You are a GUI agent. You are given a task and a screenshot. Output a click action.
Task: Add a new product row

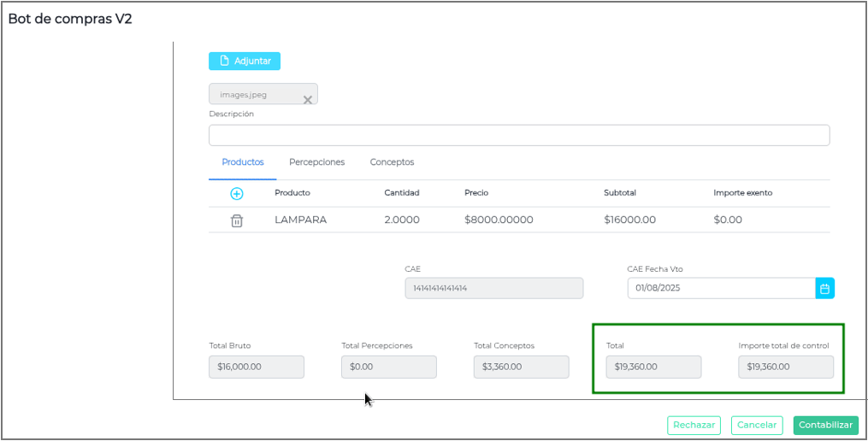pos(236,194)
